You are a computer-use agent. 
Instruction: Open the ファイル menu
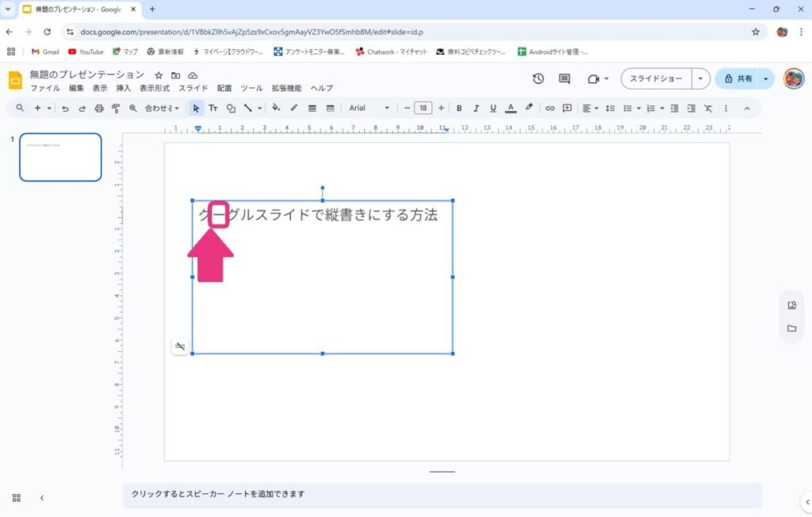click(x=45, y=88)
